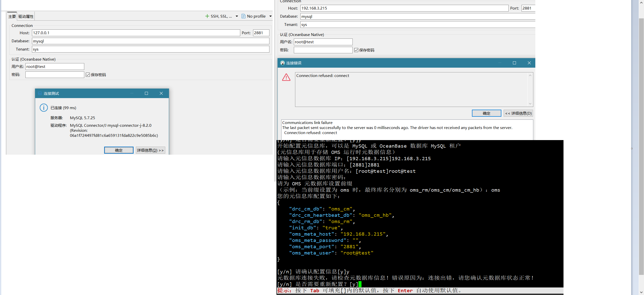Expand the SSH, SSL dropdown arrow
The image size is (644, 295).
237,16
